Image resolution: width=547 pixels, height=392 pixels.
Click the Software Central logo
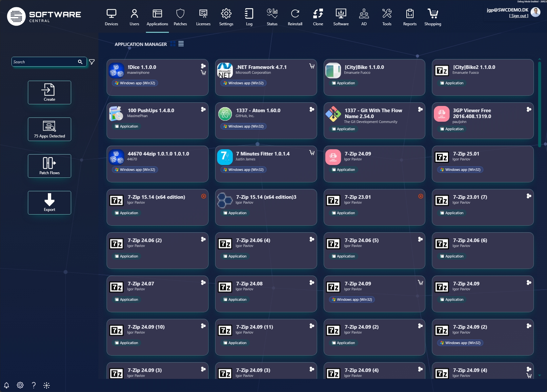click(x=44, y=16)
